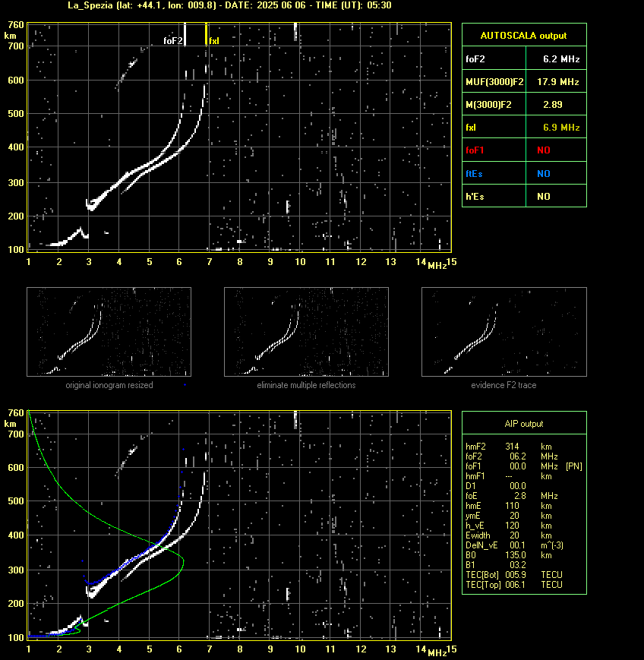Click the yellow fxI marker line on upper ionogram
The width and height of the screenshot is (644, 660).
[206, 34]
